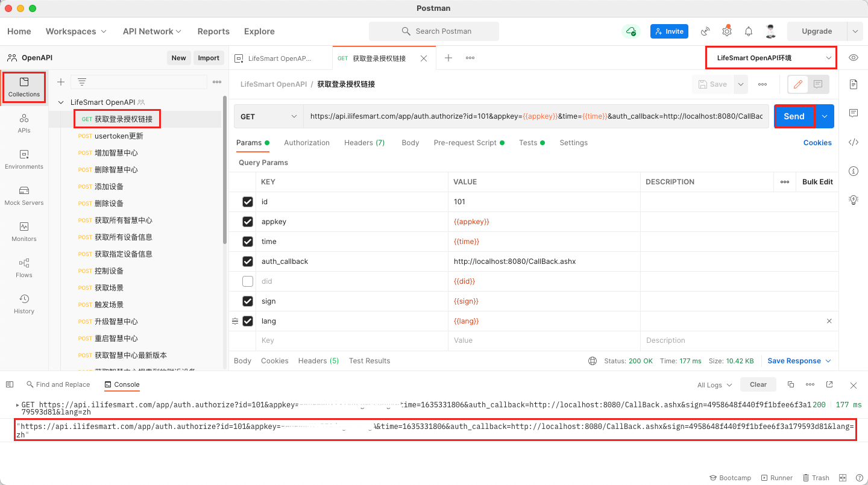
Task: Toggle the sidebar icon in status bar
Action: (x=10, y=384)
